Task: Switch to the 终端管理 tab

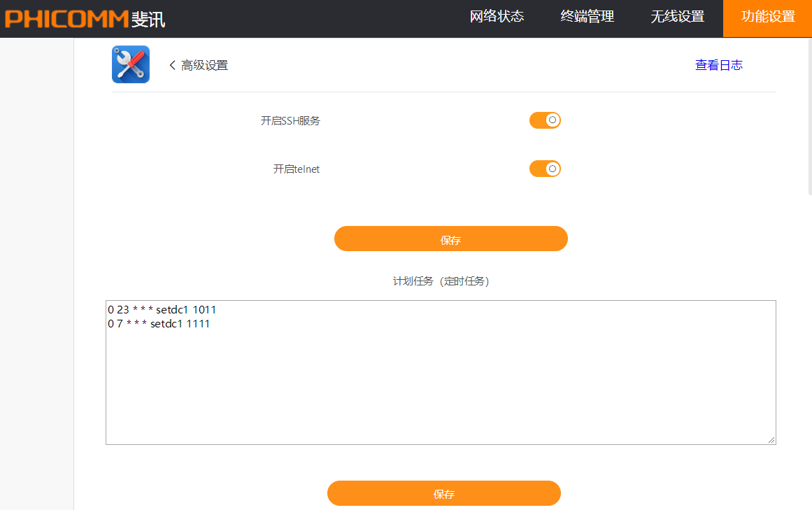Action: (x=587, y=17)
